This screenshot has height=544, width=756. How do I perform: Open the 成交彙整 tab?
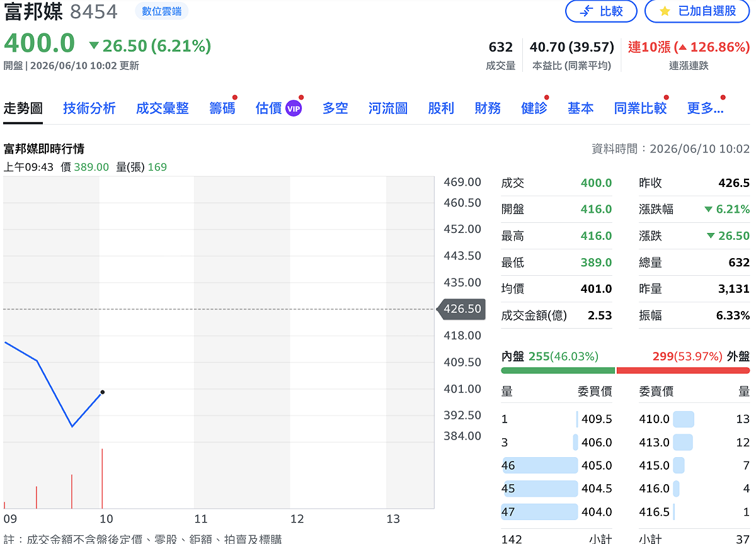163,108
